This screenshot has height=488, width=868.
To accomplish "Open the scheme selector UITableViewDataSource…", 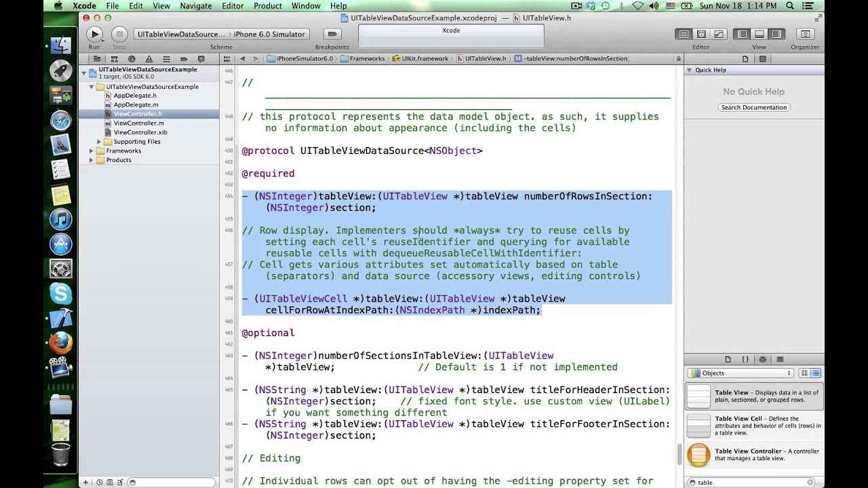I will click(181, 34).
